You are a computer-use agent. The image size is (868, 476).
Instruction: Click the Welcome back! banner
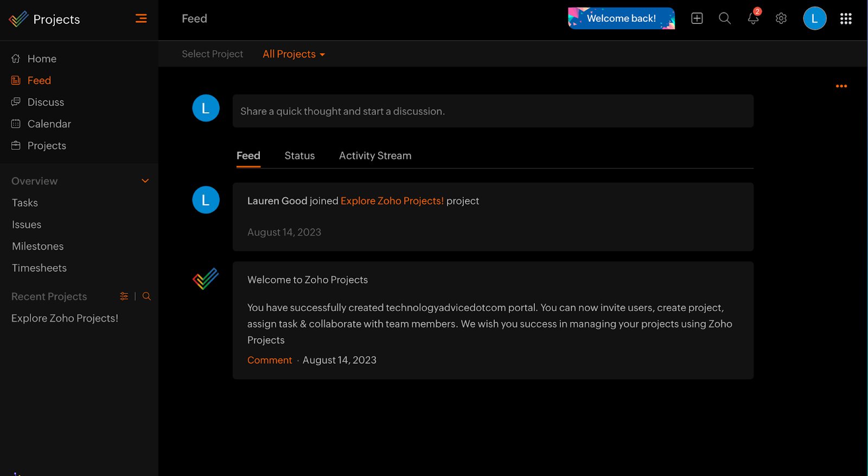pyautogui.click(x=621, y=18)
